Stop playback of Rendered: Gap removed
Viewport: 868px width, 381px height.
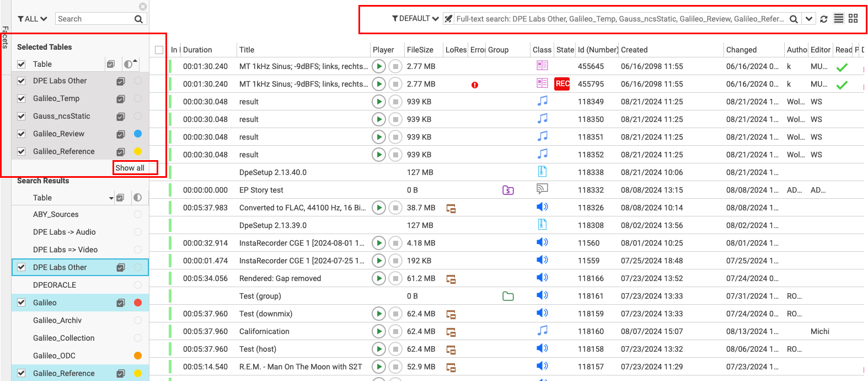pyautogui.click(x=395, y=278)
